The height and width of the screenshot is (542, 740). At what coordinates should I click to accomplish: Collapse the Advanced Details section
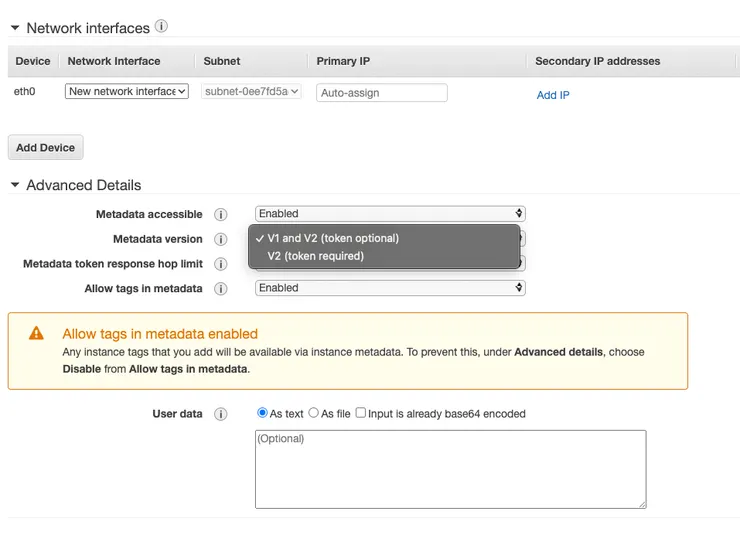tap(15, 185)
